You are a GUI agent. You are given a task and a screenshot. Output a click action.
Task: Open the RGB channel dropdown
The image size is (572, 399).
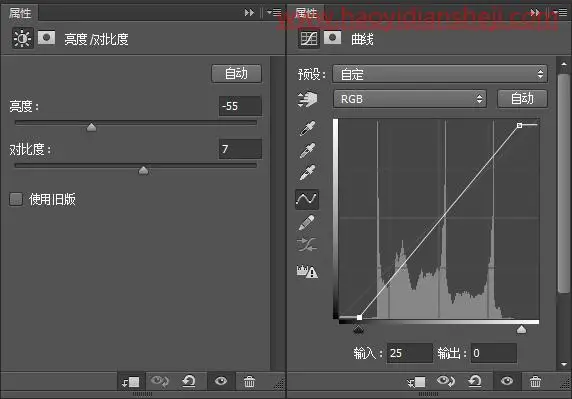click(410, 99)
